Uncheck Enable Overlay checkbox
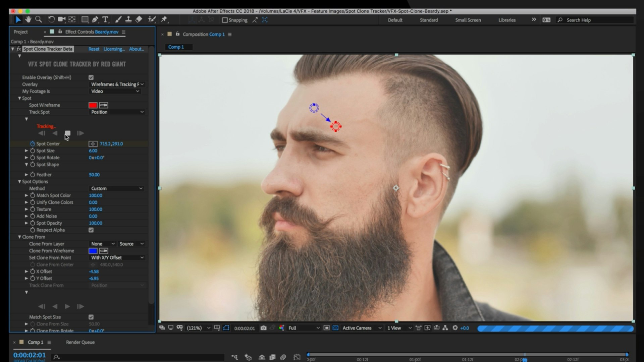644x362 pixels. 91,77
